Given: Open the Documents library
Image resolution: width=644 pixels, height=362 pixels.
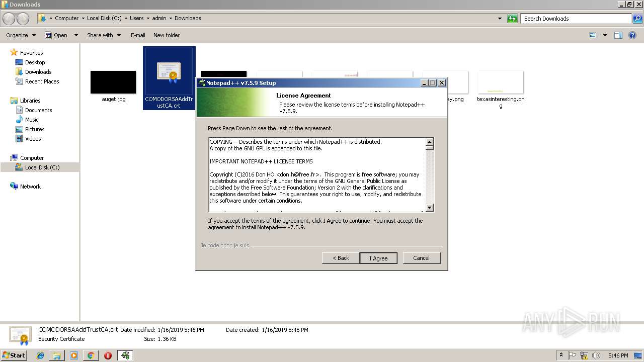Looking at the screenshot, I should (38, 110).
